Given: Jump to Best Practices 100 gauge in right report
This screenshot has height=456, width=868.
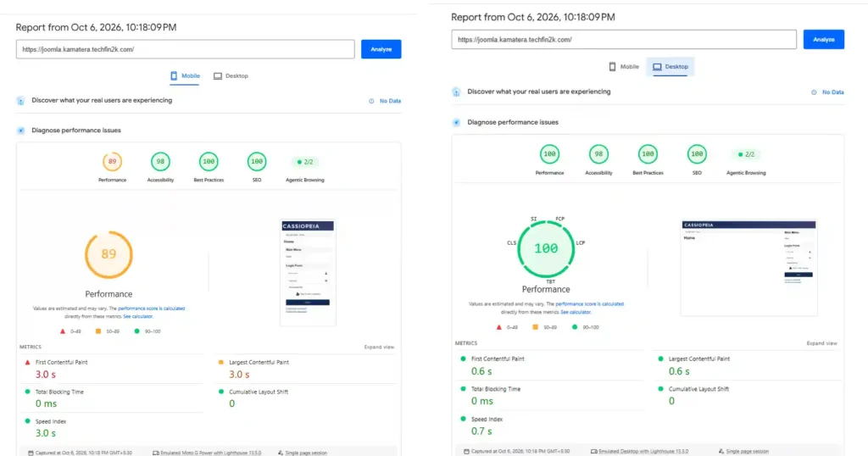Looking at the screenshot, I should (x=648, y=154).
